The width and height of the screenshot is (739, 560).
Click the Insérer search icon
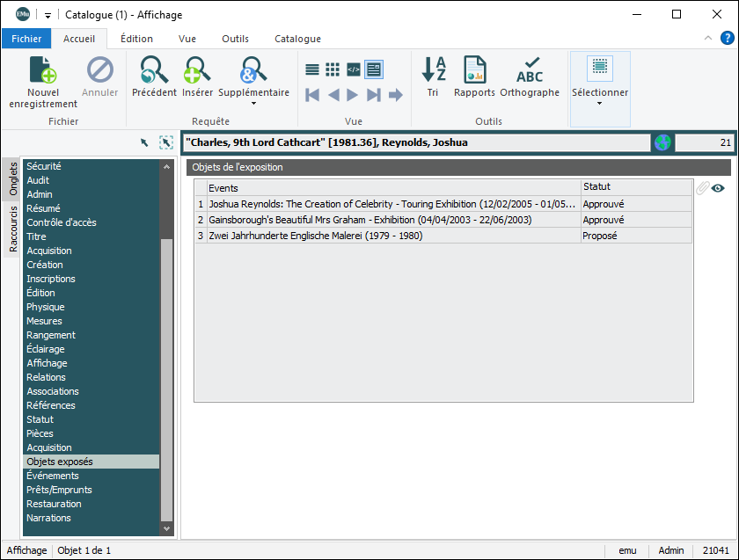(197, 70)
